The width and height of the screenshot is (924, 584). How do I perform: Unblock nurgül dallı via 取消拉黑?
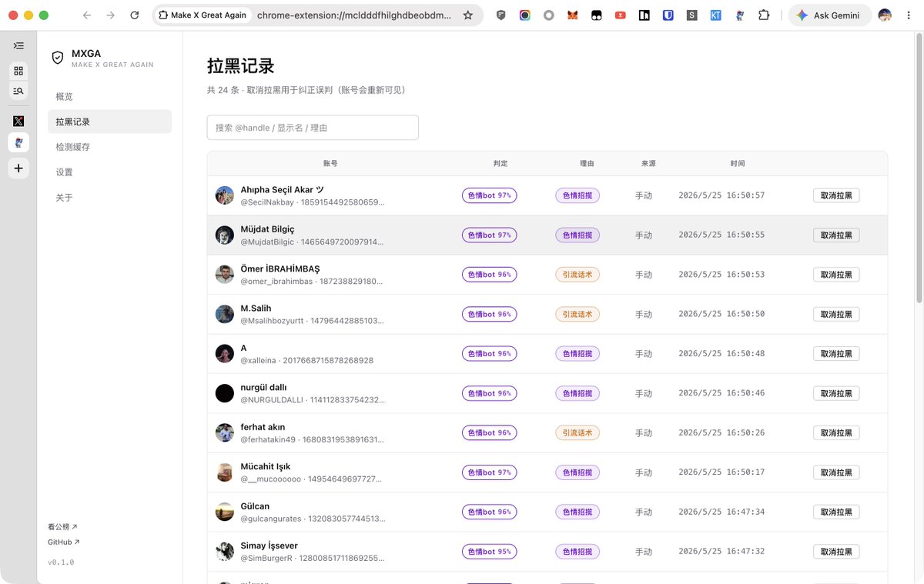(836, 393)
